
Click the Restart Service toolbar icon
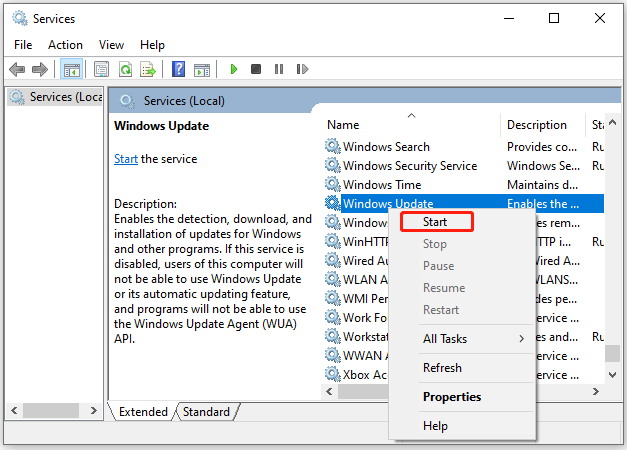[302, 69]
